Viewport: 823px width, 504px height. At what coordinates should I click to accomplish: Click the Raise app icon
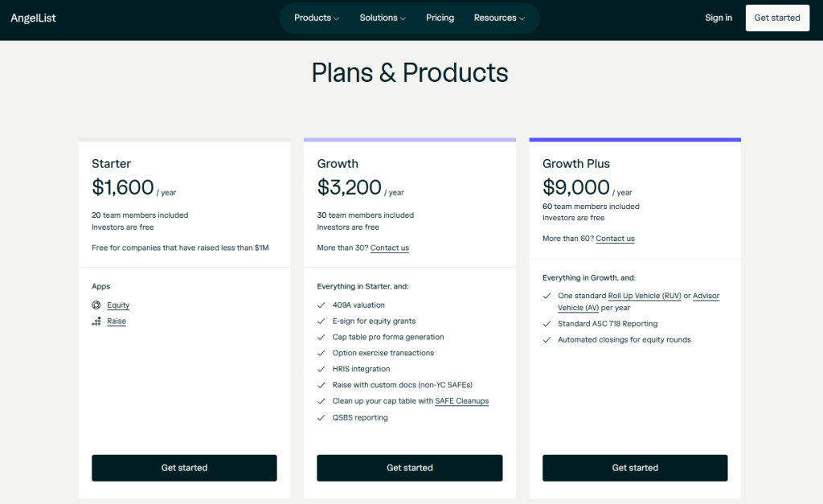[x=96, y=322]
